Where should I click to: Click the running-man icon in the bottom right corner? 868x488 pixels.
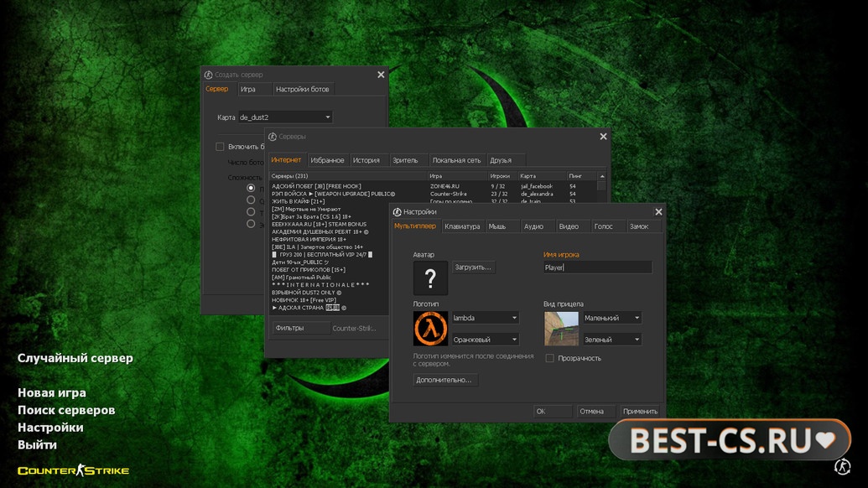pos(842,466)
